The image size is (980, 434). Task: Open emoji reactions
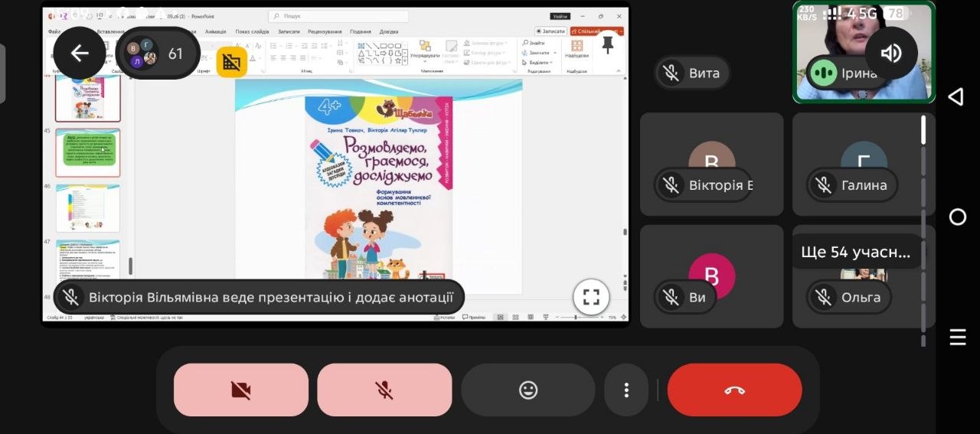[528, 390]
